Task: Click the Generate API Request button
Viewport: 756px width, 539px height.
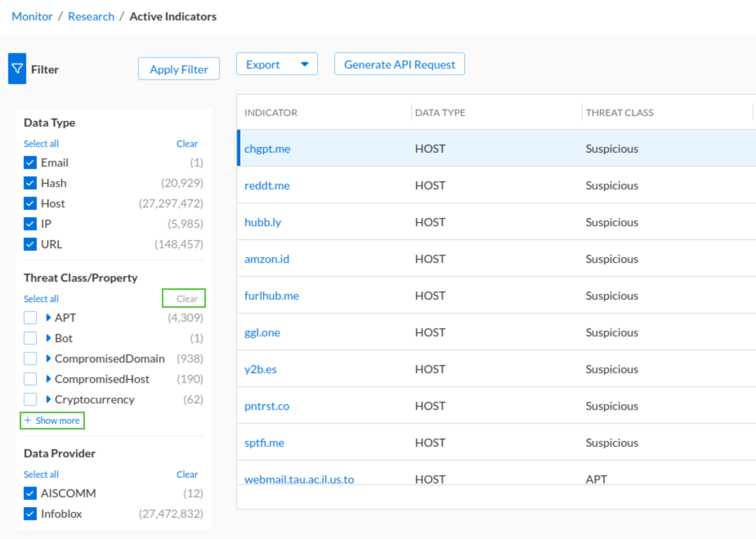Action: 399,64
